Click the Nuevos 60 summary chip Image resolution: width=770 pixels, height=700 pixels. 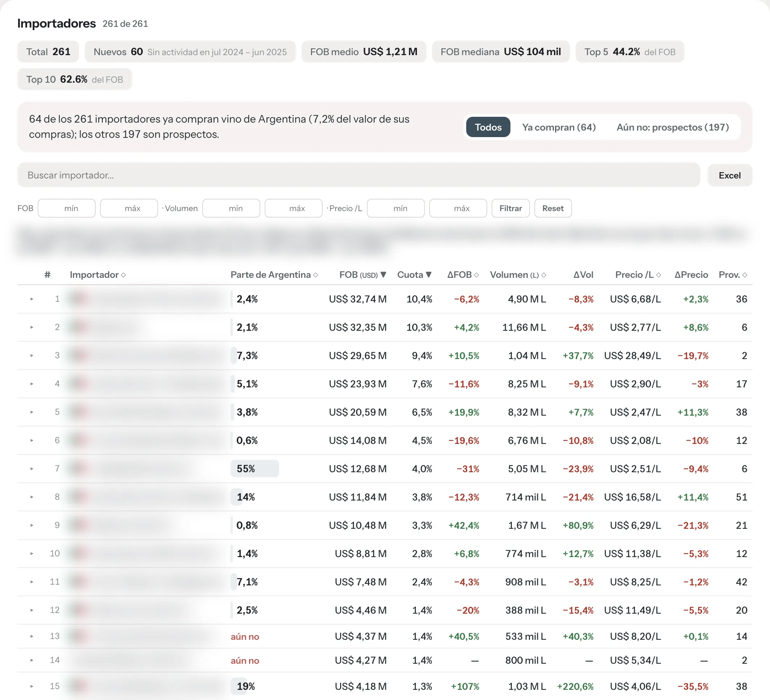190,52
